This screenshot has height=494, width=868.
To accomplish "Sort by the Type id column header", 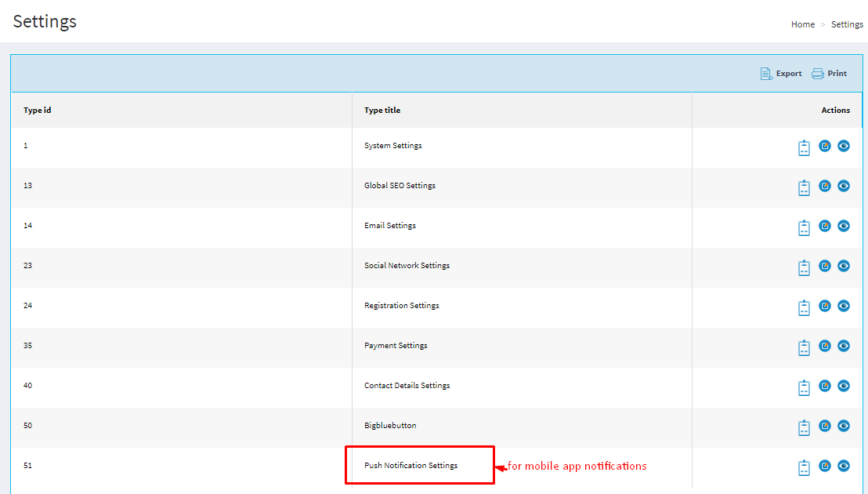I will [x=38, y=111].
